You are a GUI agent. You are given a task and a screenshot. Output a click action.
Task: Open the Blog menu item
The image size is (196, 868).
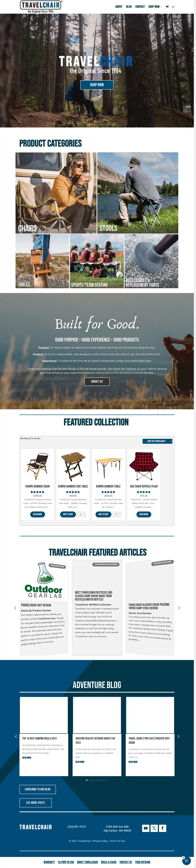pyautogui.click(x=129, y=7)
